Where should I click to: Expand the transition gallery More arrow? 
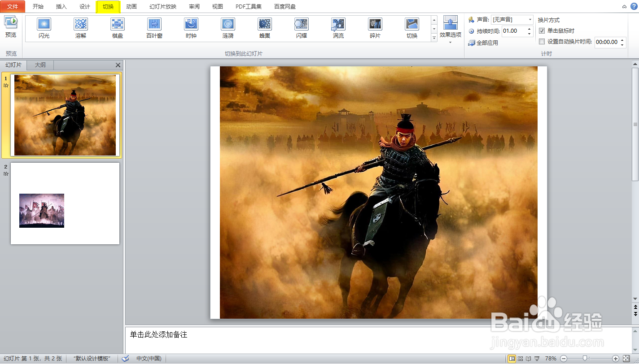pos(434,39)
